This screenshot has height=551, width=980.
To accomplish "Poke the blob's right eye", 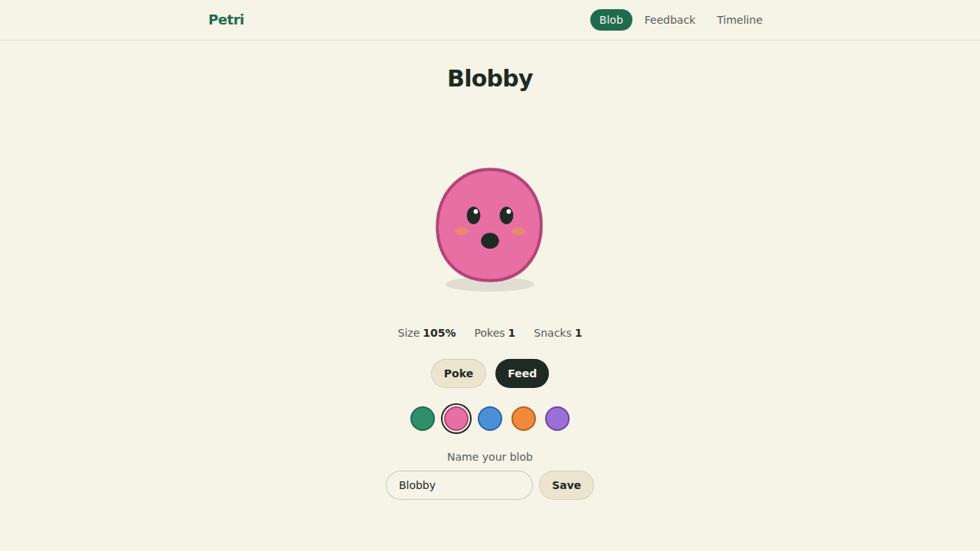I will coord(506,215).
